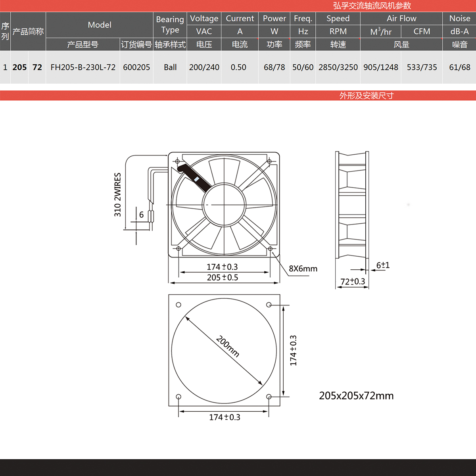Click the 'Voltage' header cell
Screen dimensions: 476x476
204,18
